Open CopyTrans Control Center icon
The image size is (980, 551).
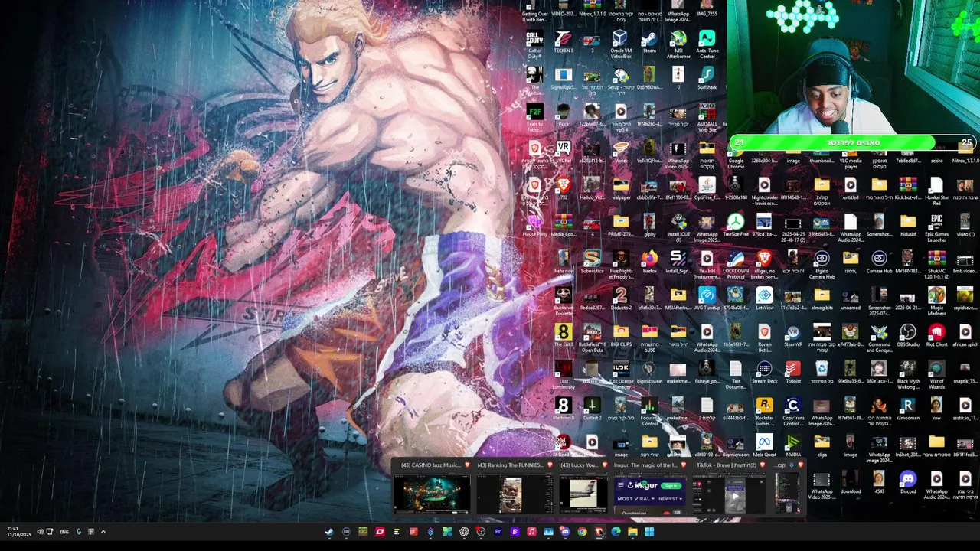click(792, 410)
